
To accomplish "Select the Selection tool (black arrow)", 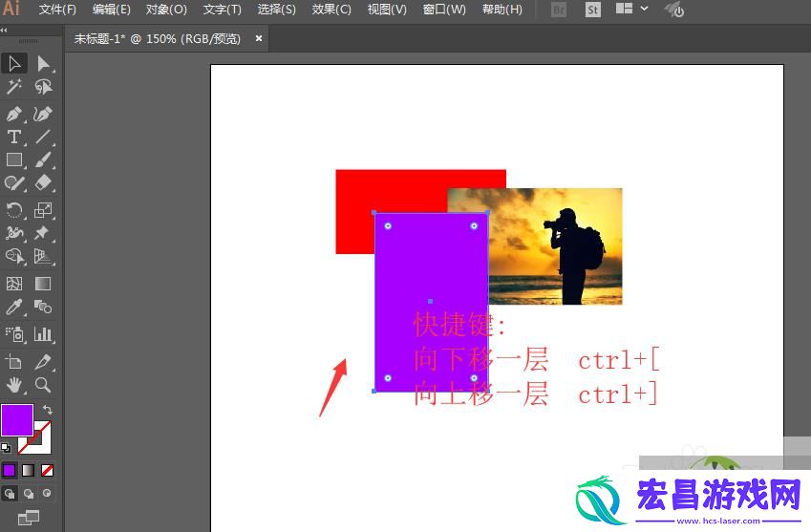I will [x=14, y=64].
